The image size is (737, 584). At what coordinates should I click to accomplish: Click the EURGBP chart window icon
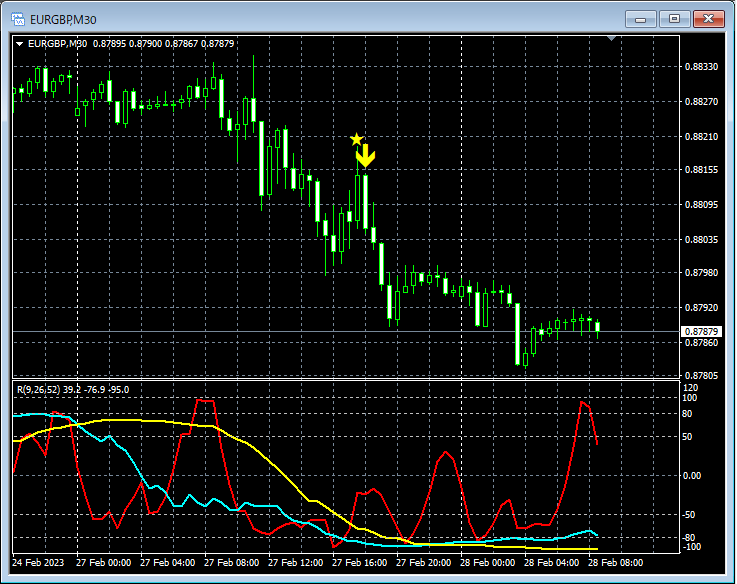pos(18,19)
